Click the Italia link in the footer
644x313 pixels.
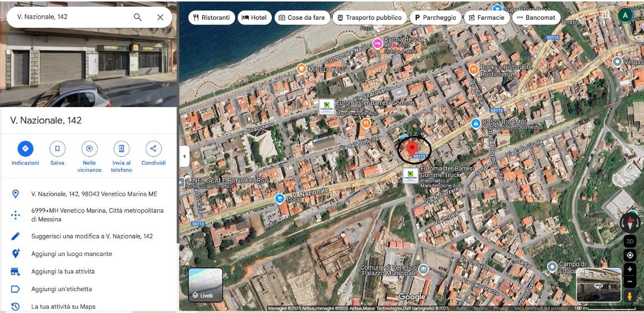(461, 309)
